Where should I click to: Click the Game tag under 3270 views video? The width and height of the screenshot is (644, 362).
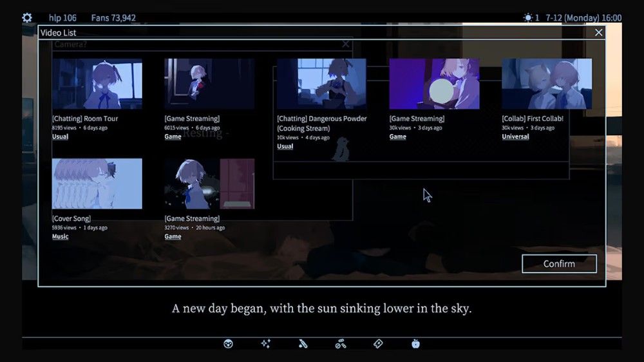point(173,236)
